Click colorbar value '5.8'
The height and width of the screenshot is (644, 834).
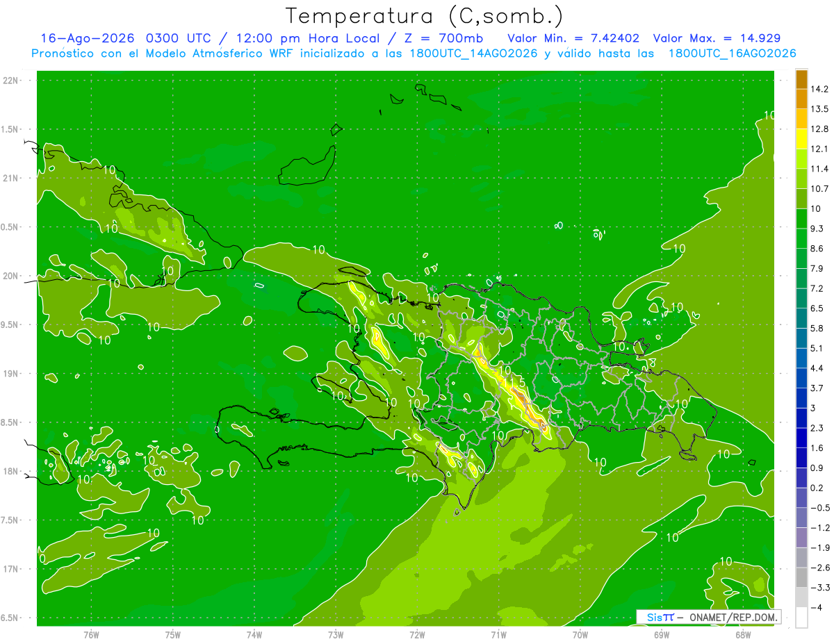click(x=817, y=329)
